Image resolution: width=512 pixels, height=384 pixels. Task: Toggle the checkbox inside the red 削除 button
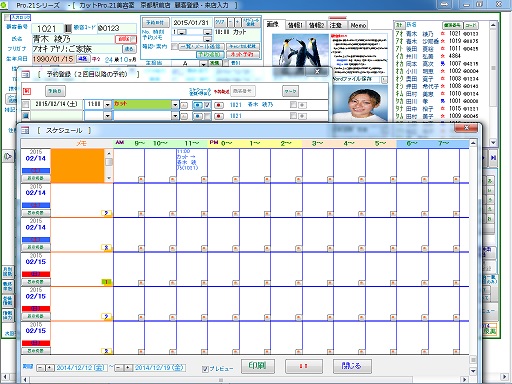click(133, 39)
